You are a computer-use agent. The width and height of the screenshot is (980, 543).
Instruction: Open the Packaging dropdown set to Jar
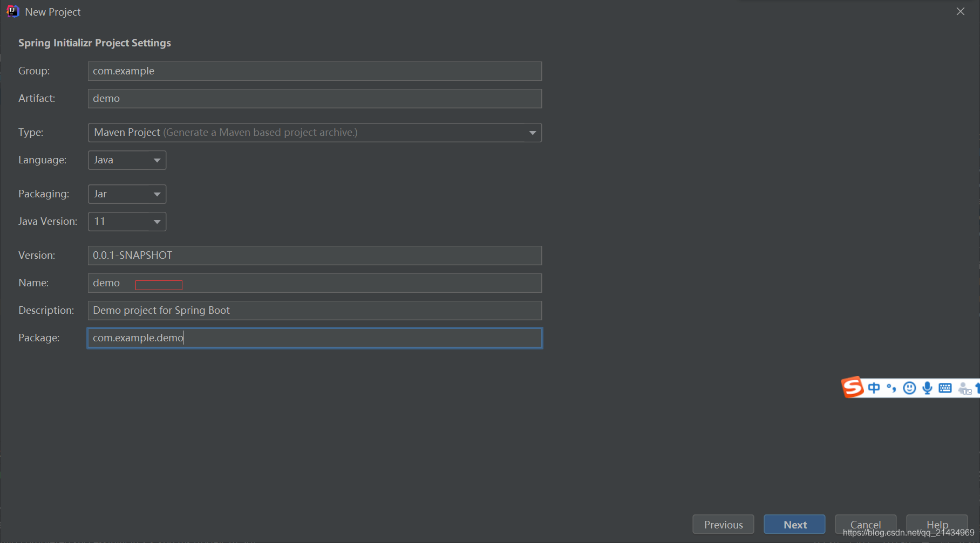click(127, 194)
